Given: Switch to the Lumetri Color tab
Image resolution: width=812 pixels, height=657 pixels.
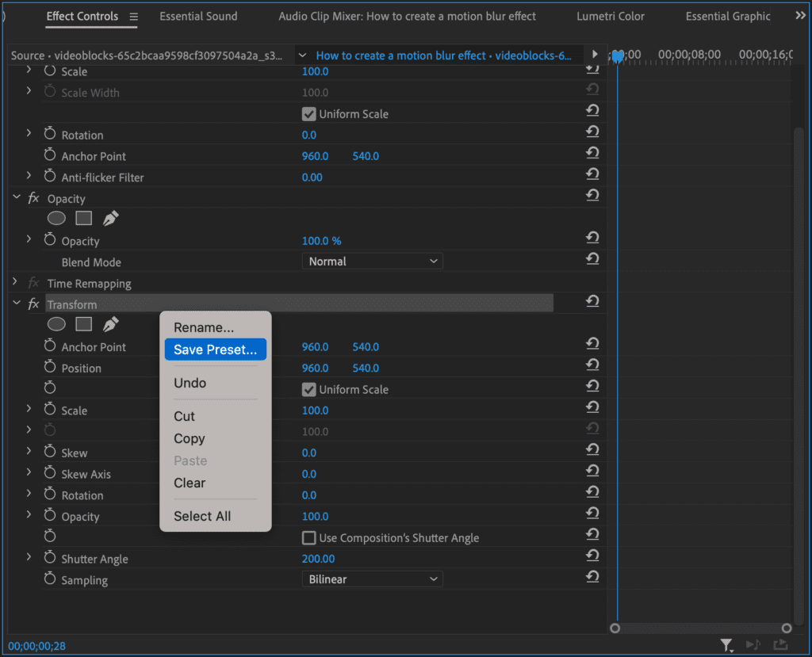Looking at the screenshot, I should (x=610, y=16).
